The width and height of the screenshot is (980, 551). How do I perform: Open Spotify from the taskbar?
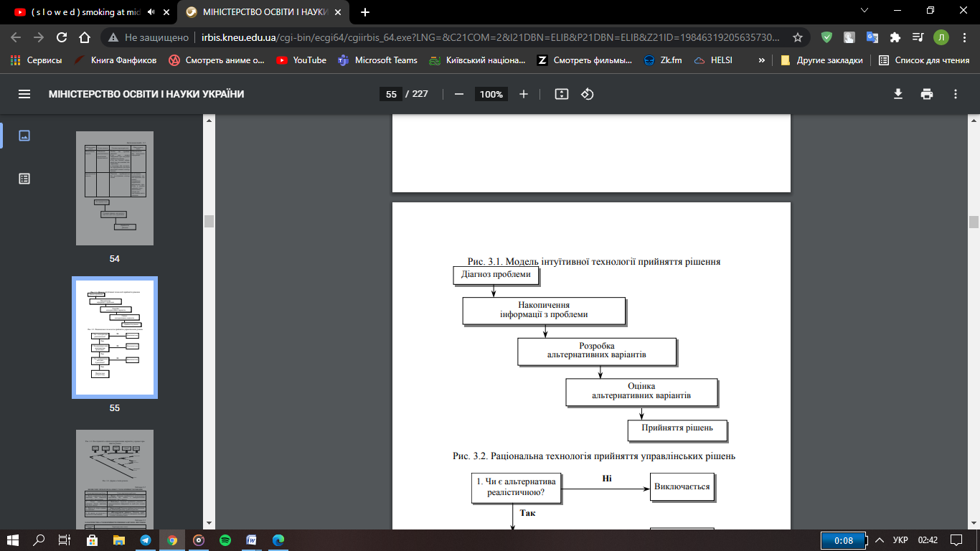point(225,540)
